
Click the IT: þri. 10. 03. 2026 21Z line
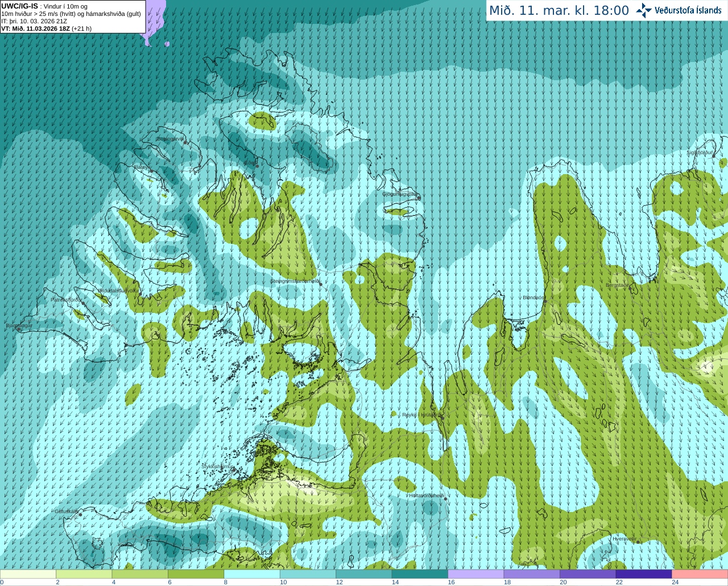pos(34,21)
